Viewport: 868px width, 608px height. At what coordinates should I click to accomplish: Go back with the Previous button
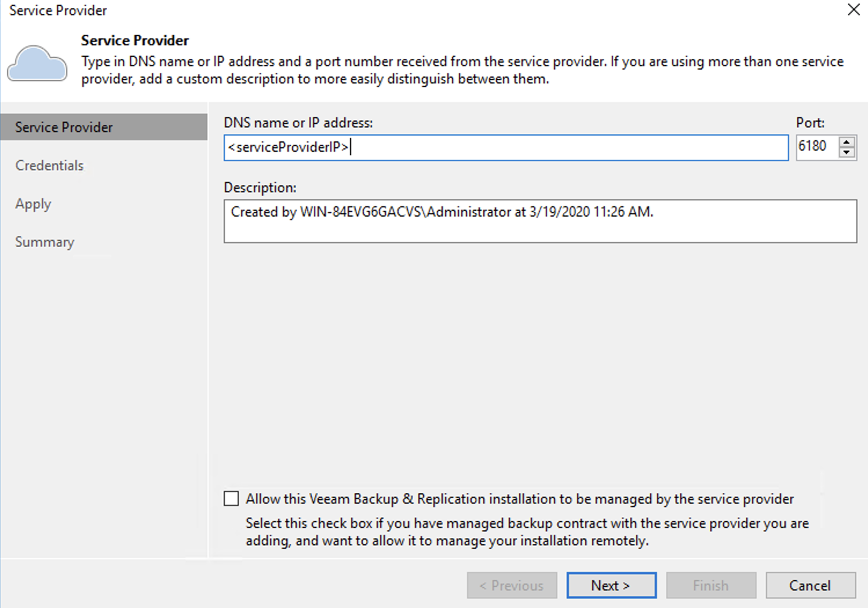[x=512, y=585]
